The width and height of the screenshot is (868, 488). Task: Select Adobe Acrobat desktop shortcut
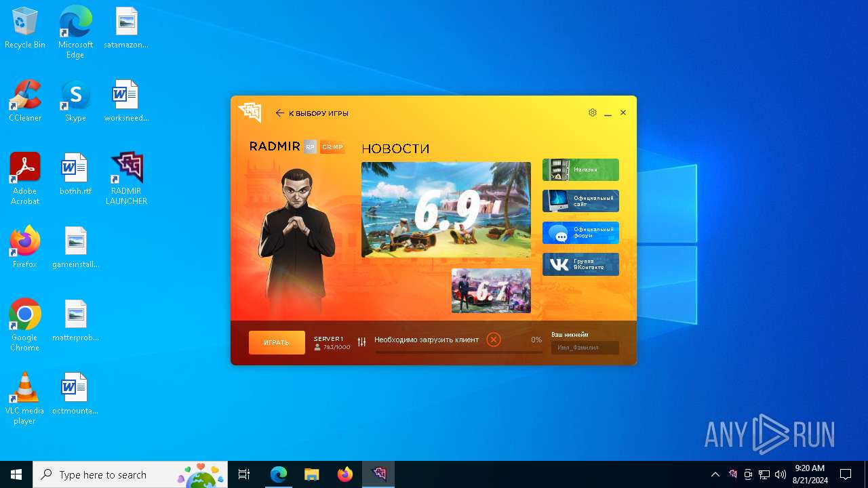coord(25,179)
